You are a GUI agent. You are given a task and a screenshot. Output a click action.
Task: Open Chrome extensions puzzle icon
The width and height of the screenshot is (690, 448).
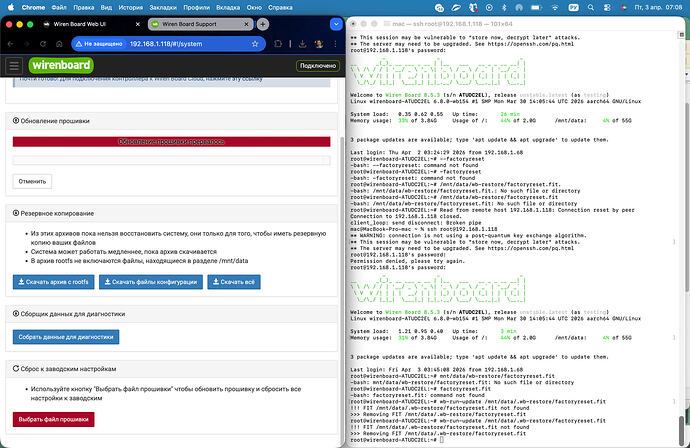click(278, 44)
